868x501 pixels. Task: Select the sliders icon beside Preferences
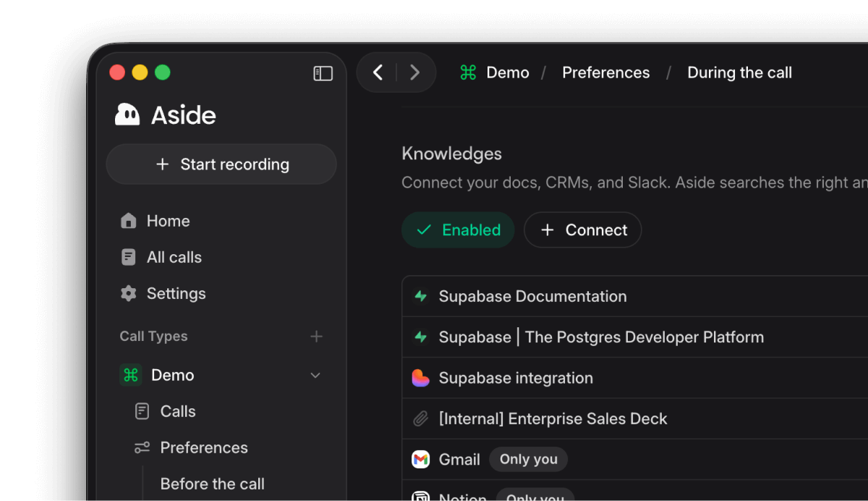click(x=140, y=447)
